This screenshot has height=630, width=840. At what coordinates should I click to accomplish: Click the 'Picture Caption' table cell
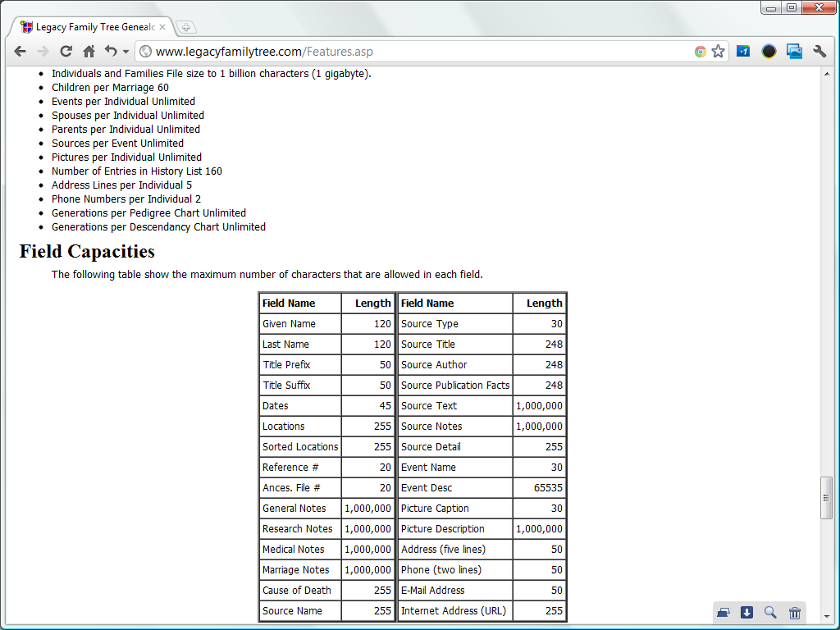pos(455,509)
